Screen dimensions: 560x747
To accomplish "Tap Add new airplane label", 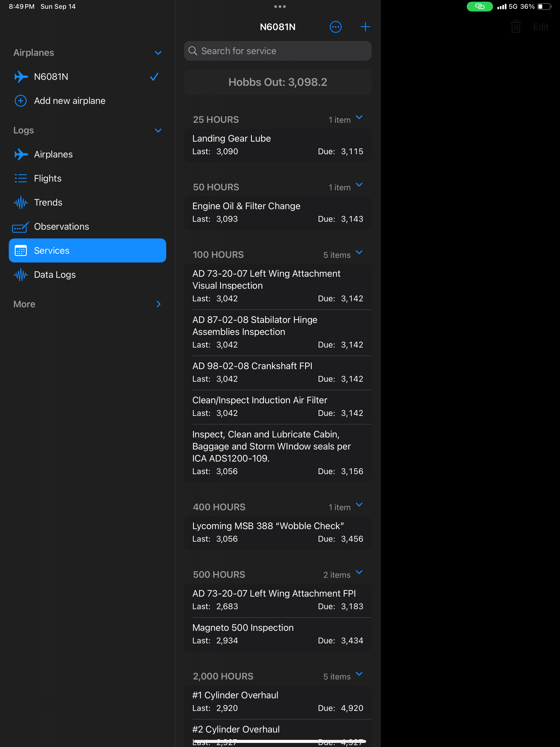I will [69, 101].
